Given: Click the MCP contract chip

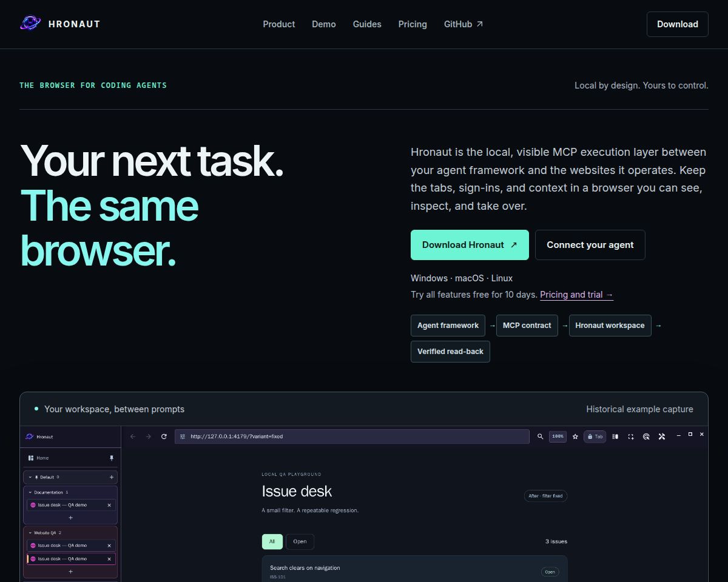Looking at the screenshot, I should pos(527,326).
